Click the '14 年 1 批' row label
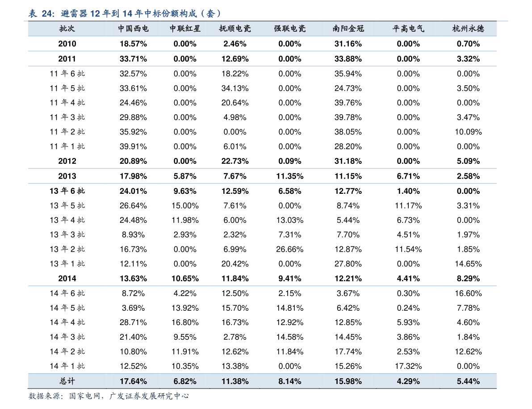532x409 pixels. tap(67, 366)
